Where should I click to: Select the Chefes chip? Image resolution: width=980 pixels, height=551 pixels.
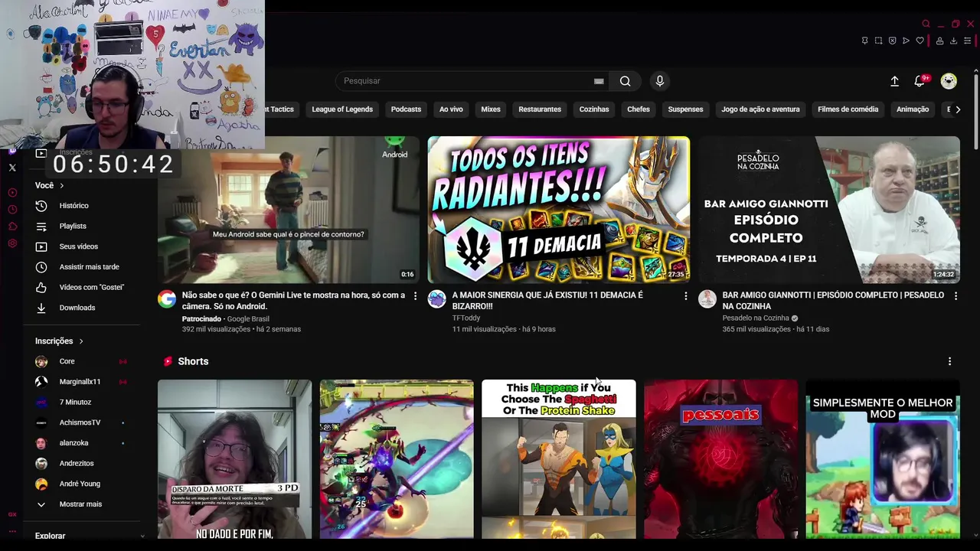tap(639, 109)
